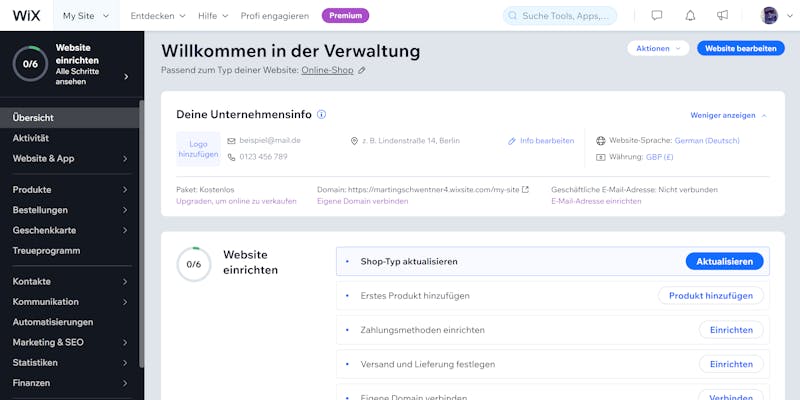Open external link icon after site domain
800x400 pixels.
pos(525,189)
